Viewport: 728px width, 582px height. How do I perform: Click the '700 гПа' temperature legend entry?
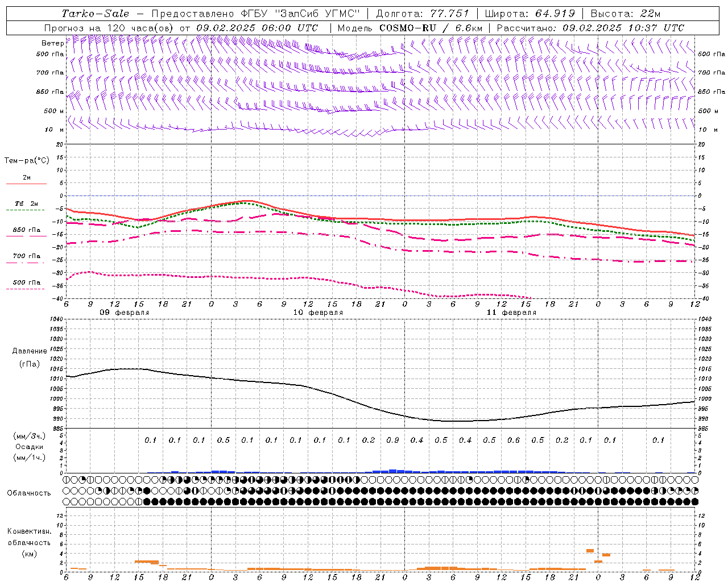pos(27,256)
